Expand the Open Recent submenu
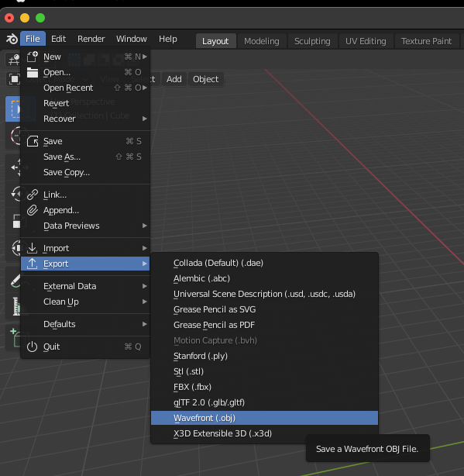Screen dimensions: 464x476 tap(85, 88)
